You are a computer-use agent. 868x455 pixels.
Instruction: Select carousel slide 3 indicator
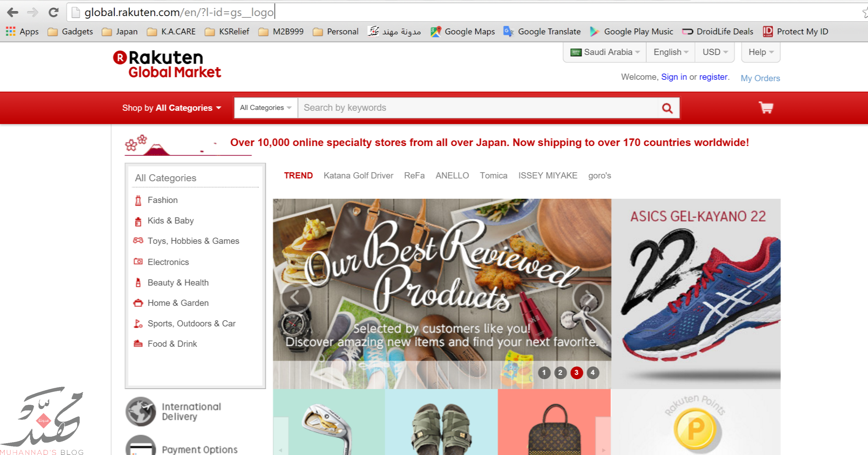(577, 372)
